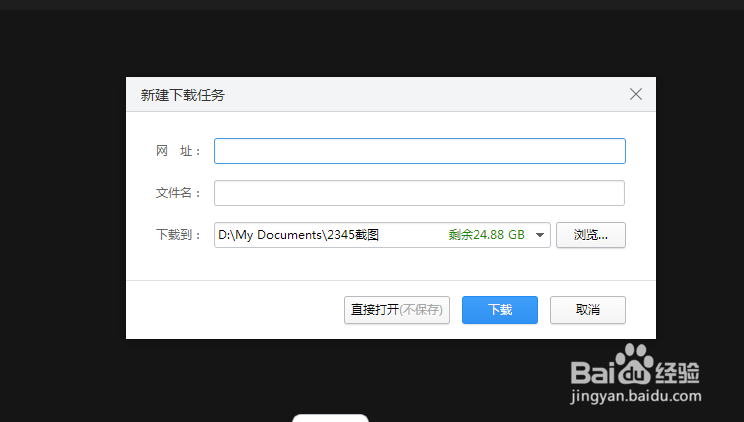744x422 pixels.
Task: Click 直接打开(不保存) button
Action: [x=397, y=310]
